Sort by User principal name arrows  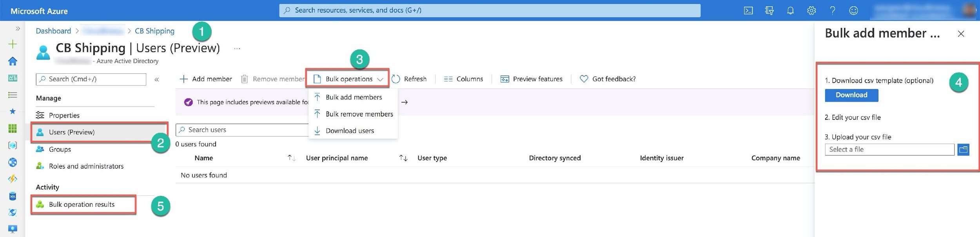(x=403, y=158)
